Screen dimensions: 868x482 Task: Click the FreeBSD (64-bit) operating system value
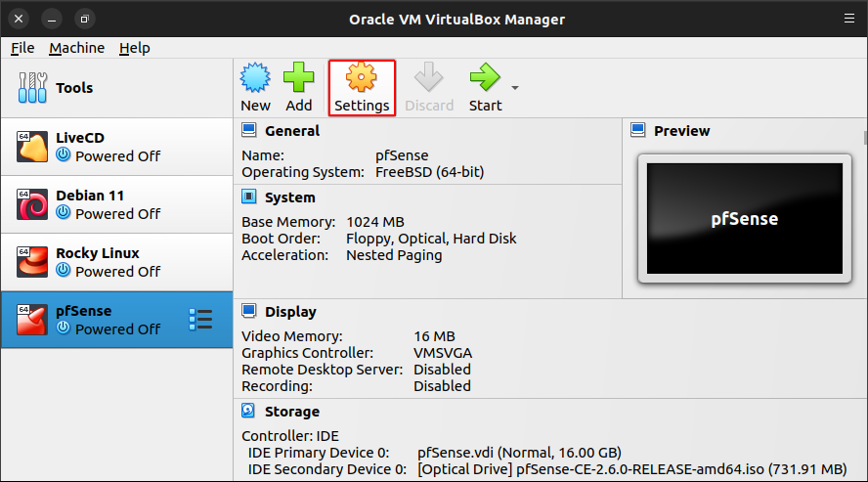point(429,173)
